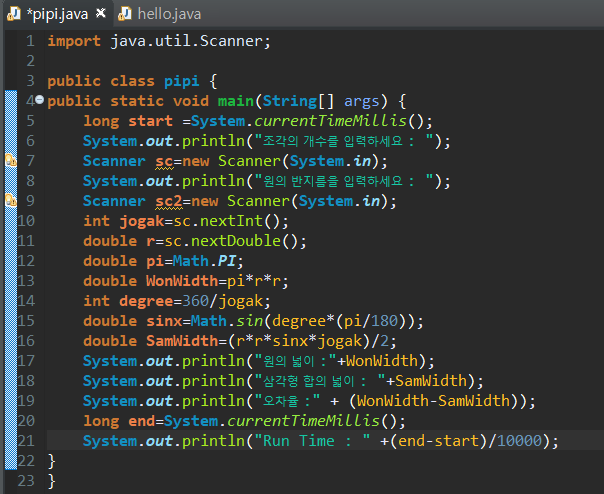Click the number 360 on line 14
The height and width of the screenshot is (494, 604).
[x=195, y=301]
